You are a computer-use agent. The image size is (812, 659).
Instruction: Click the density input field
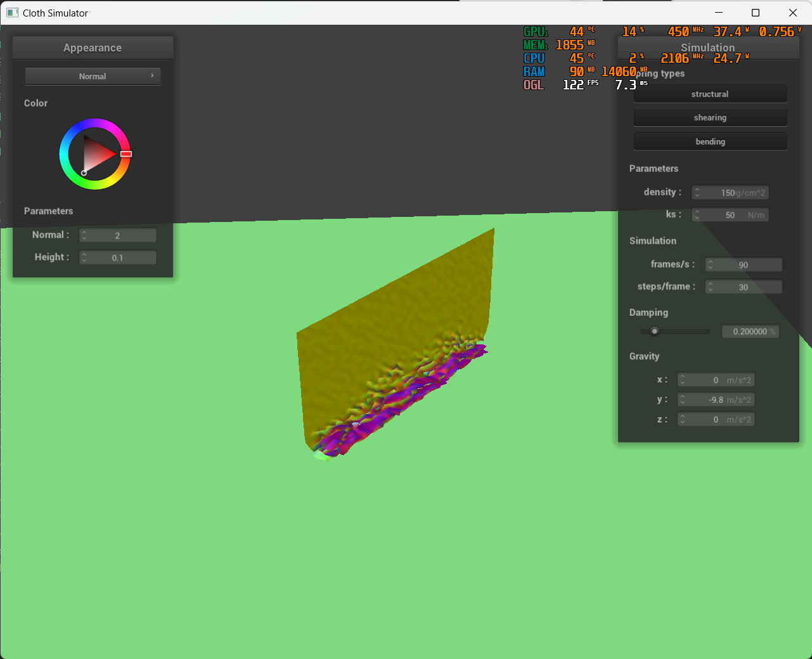730,193
